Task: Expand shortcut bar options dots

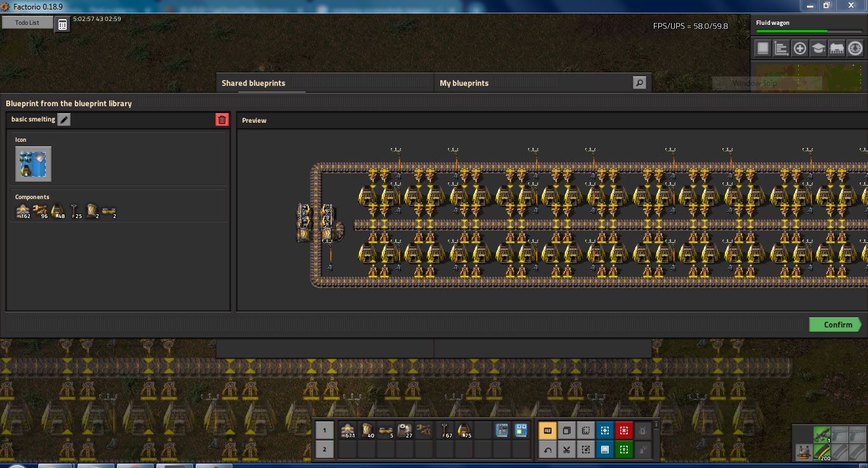Action: tap(656, 425)
